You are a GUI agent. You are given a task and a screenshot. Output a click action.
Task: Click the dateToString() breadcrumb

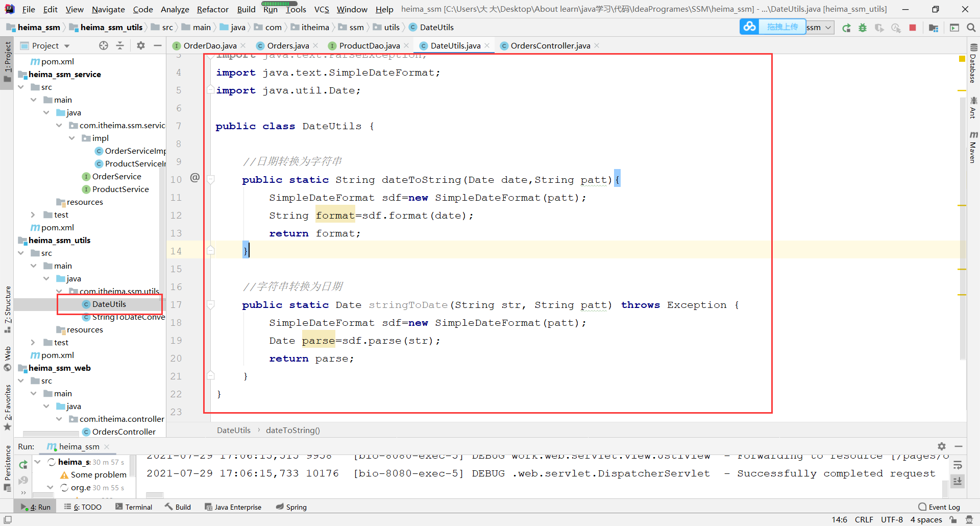tap(293, 430)
